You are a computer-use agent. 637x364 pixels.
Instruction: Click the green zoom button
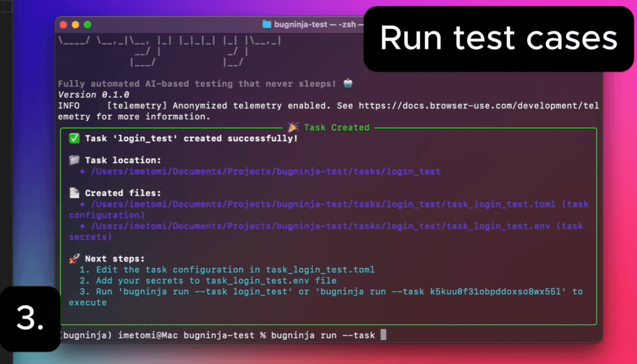tap(88, 25)
